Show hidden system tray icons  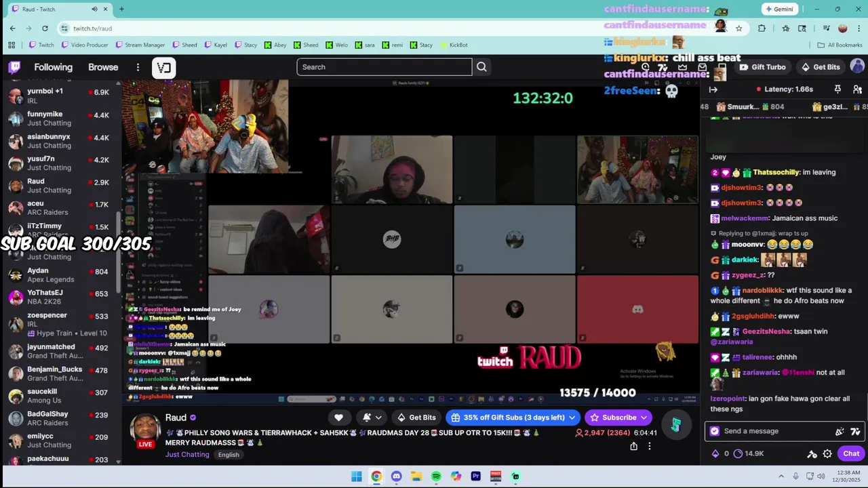click(781, 476)
